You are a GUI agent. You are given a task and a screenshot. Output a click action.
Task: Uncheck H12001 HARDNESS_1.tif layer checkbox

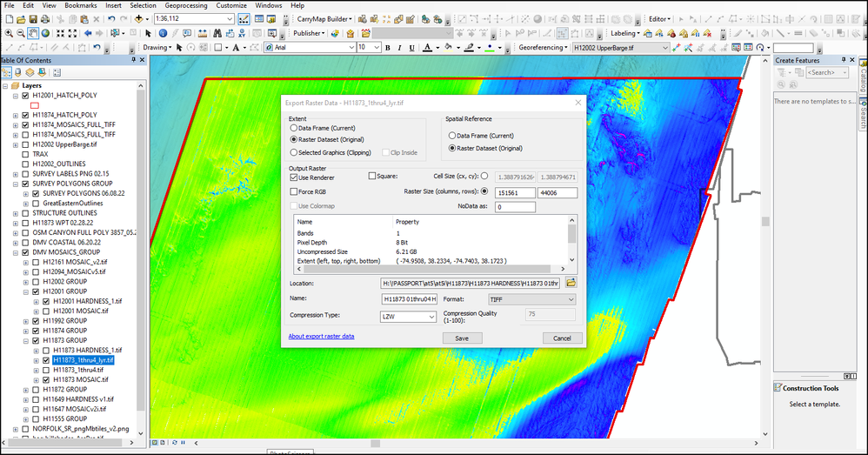46,302
